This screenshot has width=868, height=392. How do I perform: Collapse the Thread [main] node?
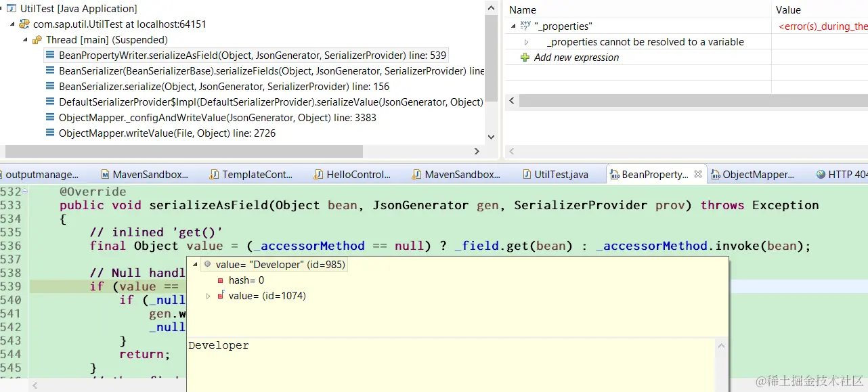pos(26,40)
